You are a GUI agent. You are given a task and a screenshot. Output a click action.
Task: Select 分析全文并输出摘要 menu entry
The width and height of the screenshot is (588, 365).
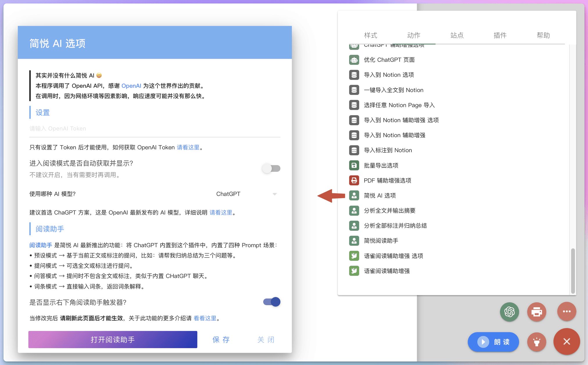389,211
